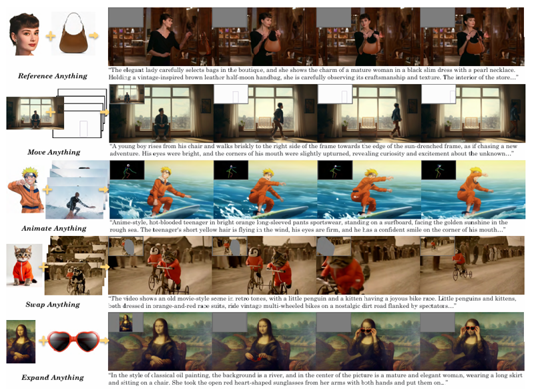Click the caption line 'Holding a vintage-inspired brown leather'
The image size is (534, 392).
point(313,77)
